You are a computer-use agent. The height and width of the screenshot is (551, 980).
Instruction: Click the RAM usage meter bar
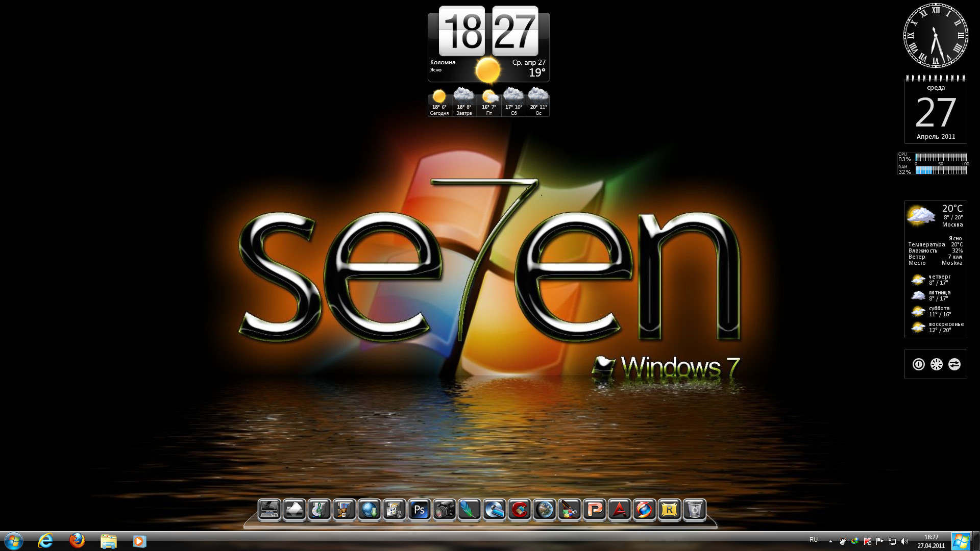(941, 170)
